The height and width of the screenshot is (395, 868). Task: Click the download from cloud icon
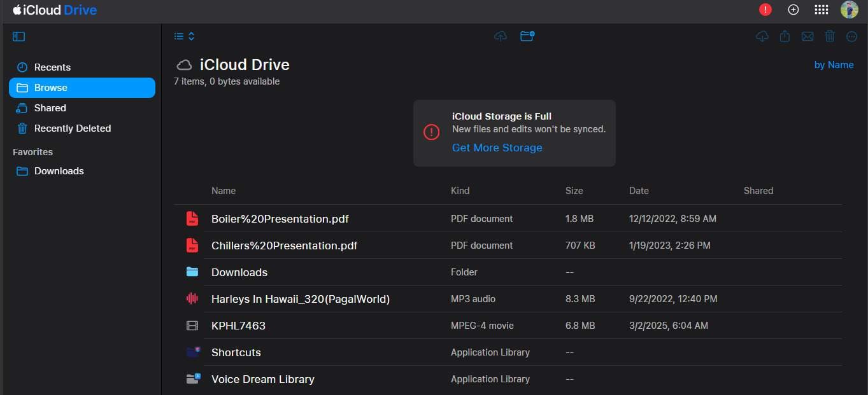[x=762, y=37]
